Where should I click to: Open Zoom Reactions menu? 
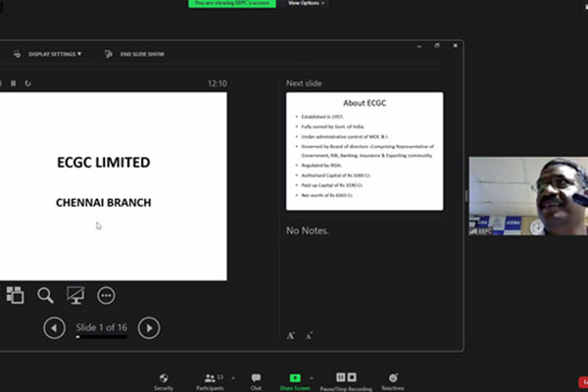tap(393, 381)
